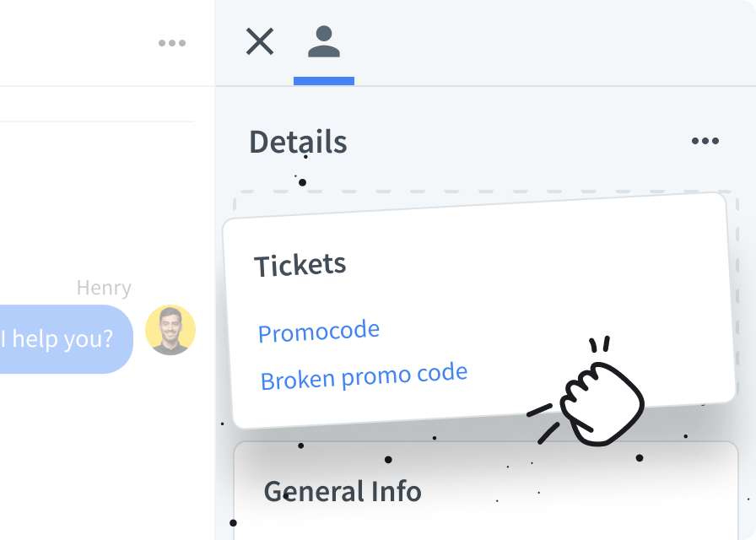Click the Promocode ticket link
Image resolution: width=756 pixels, height=540 pixels.
tap(318, 332)
